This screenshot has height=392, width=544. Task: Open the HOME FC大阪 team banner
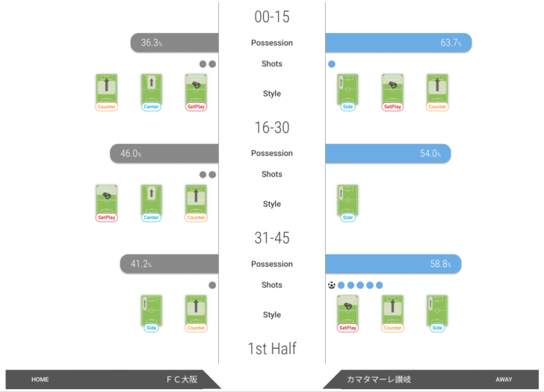coord(113,379)
